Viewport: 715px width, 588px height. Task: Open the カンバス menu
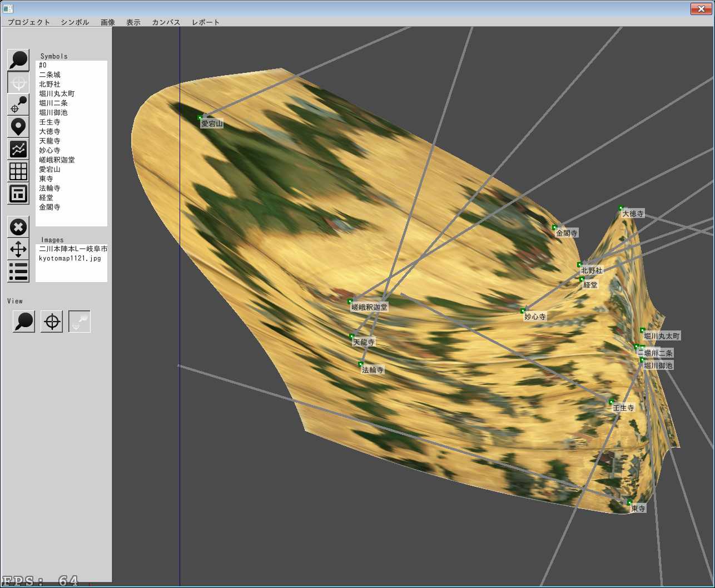pos(166,22)
